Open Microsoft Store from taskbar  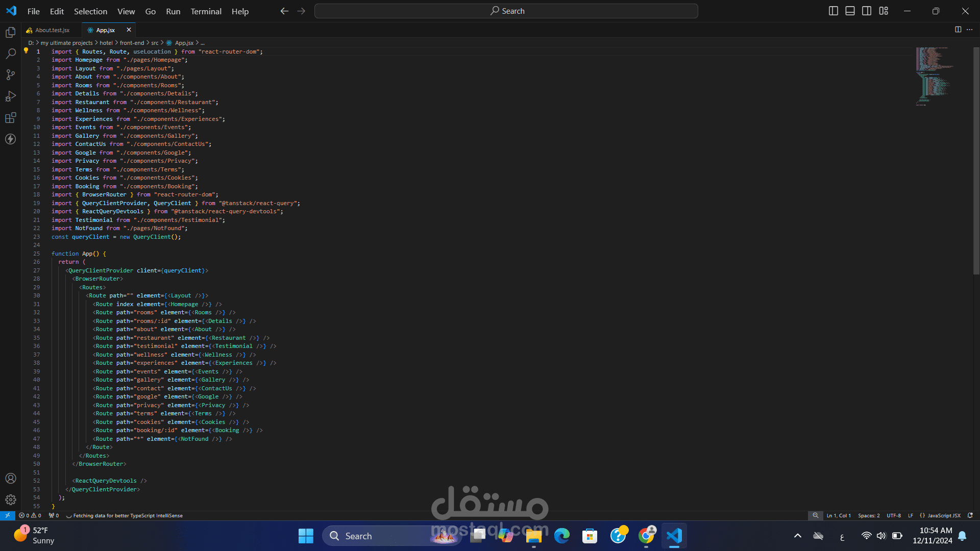tap(590, 536)
